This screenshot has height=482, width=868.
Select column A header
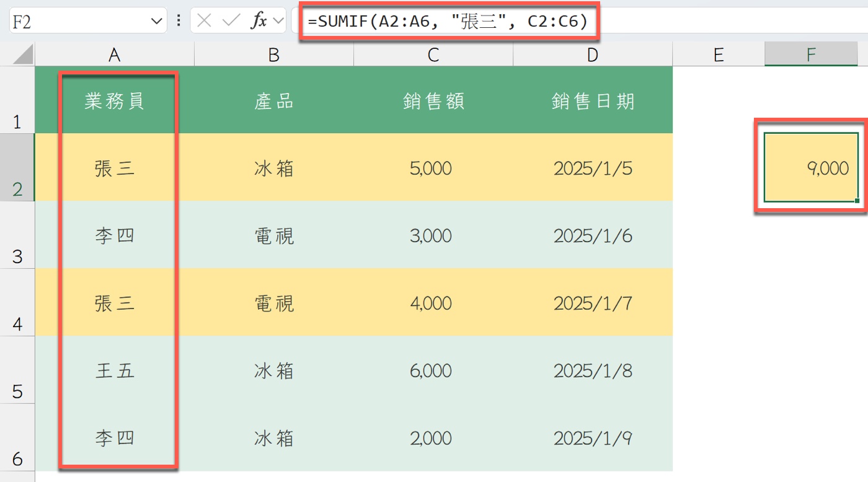coord(114,55)
